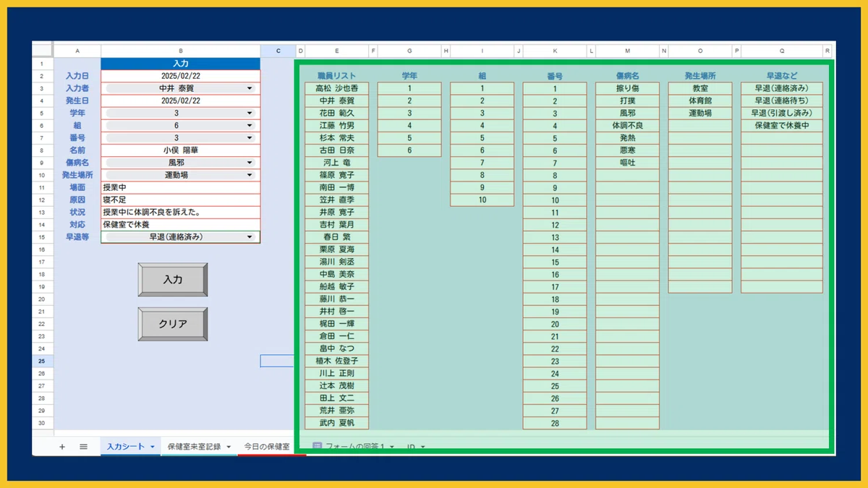
Task: Select column B header
Action: 180,51
